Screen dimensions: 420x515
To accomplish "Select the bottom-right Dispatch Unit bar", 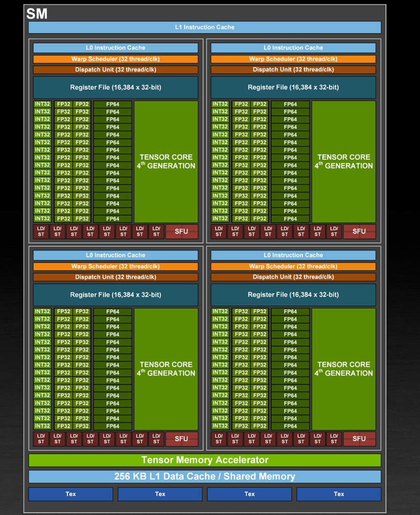I will [x=293, y=277].
